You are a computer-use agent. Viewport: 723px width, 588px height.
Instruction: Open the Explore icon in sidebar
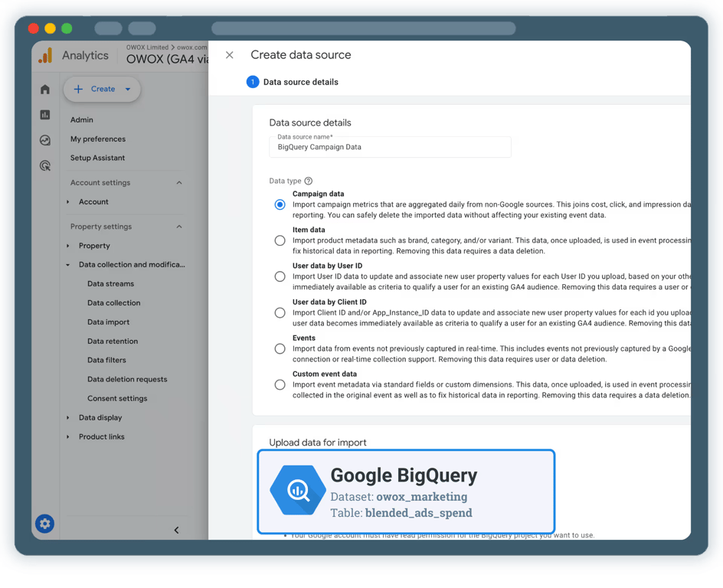44,140
